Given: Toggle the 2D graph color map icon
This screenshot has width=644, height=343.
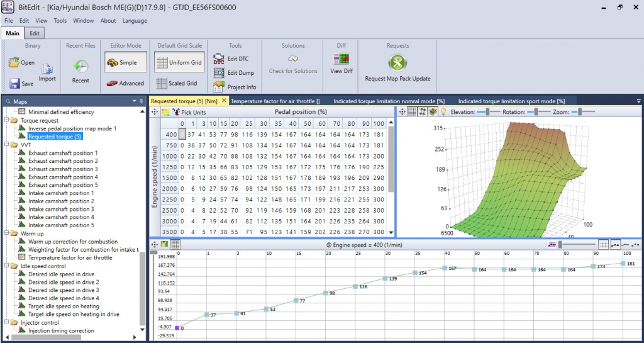Looking at the screenshot, I should tap(165, 244).
